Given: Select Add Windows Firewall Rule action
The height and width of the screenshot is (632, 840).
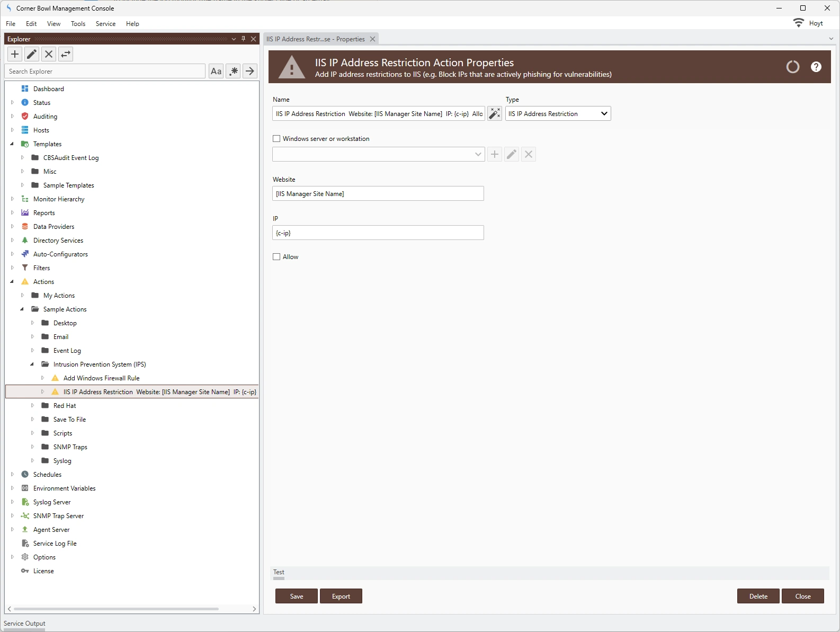Looking at the screenshot, I should pos(101,378).
